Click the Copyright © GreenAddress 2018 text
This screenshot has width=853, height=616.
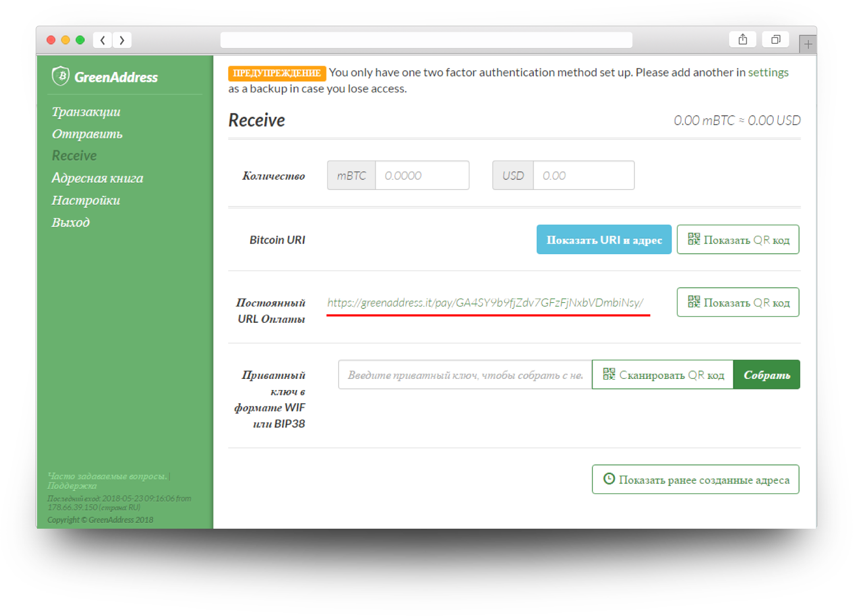100,520
